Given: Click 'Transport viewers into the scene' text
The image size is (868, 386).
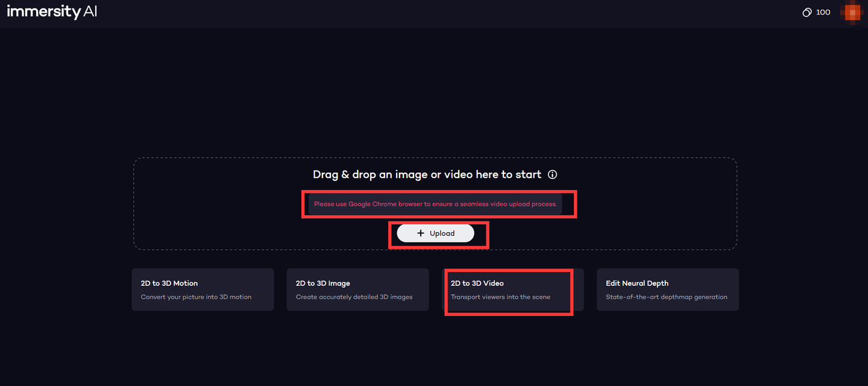Looking at the screenshot, I should click(x=500, y=297).
